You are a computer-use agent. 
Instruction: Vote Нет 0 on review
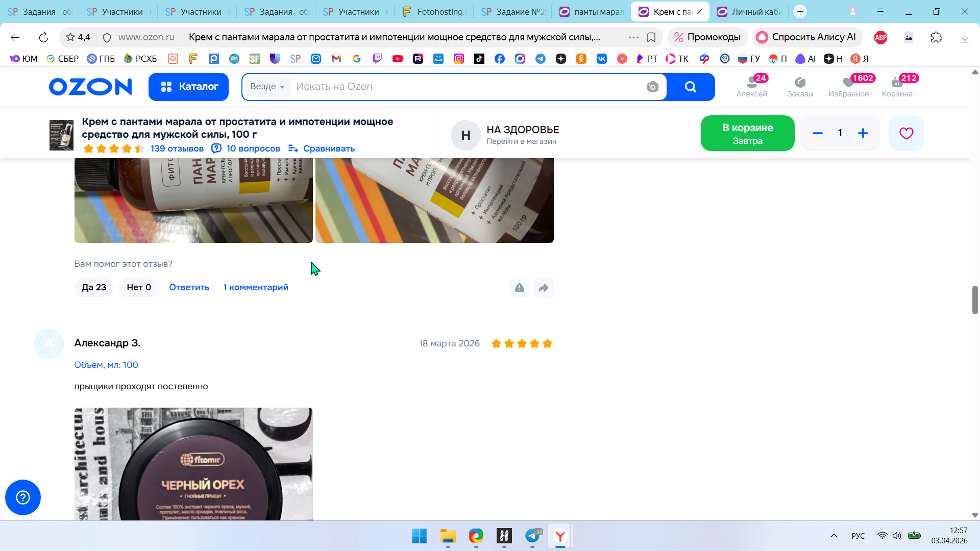tap(139, 287)
